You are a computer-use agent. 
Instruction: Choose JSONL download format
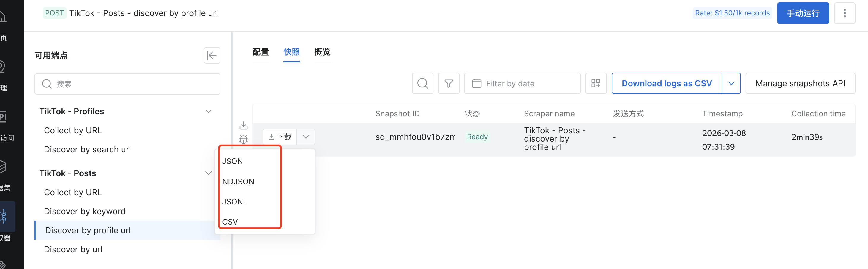coord(234,202)
